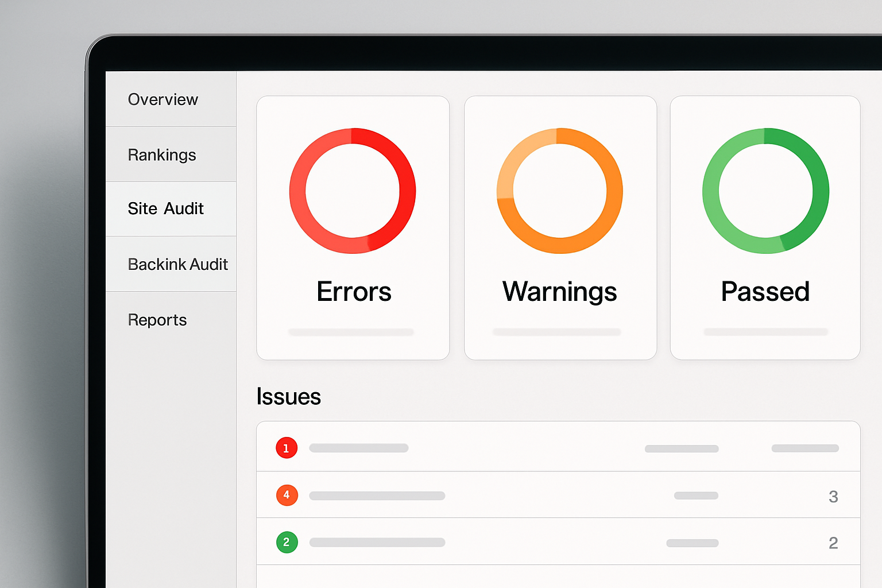This screenshot has height=588, width=882.
Task: Click the orange Warnings donut chart
Action: tap(560, 191)
